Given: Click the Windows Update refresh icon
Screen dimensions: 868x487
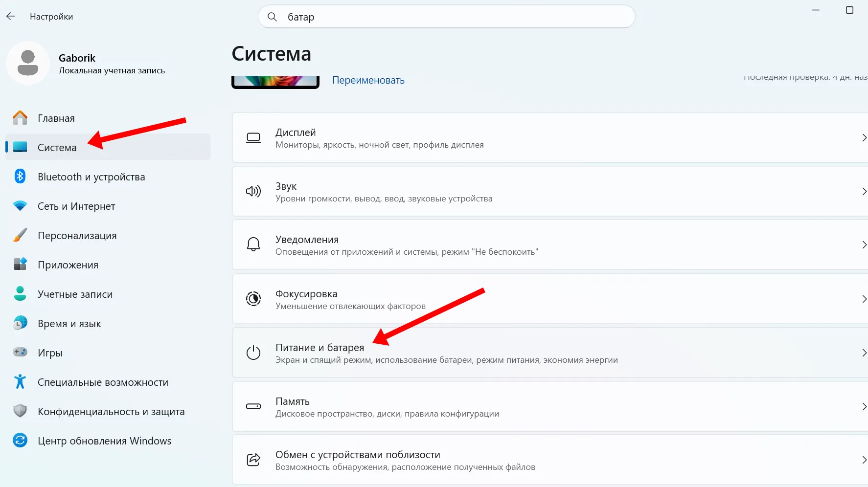Looking at the screenshot, I should (20, 441).
